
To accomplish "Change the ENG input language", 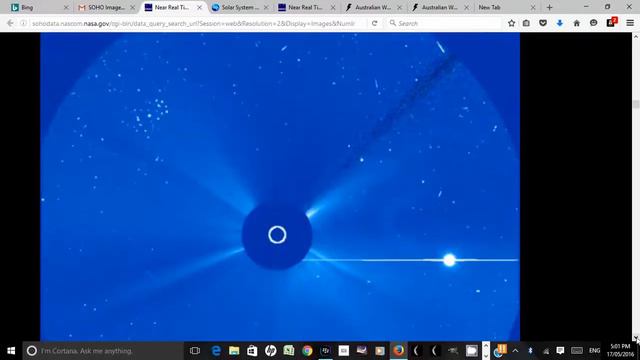I will [594, 351].
